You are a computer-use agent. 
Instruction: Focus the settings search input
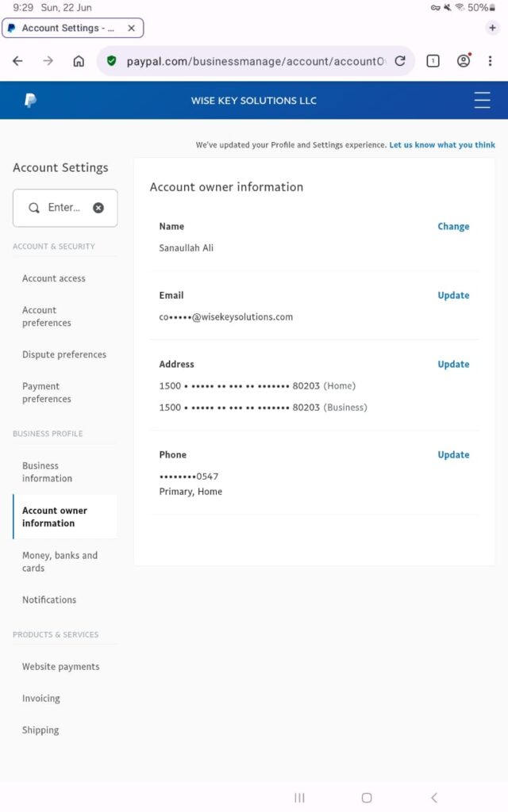click(x=63, y=208)
